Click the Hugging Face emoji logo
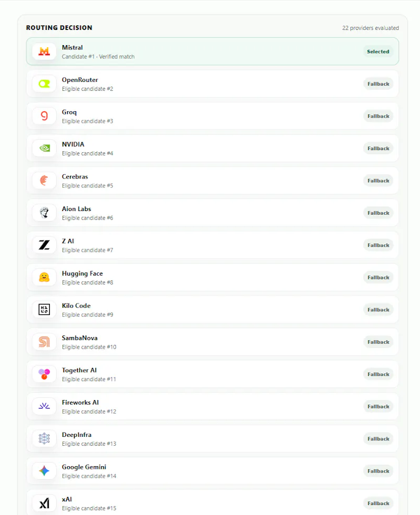The image size is (420, 515). [44, 277]
